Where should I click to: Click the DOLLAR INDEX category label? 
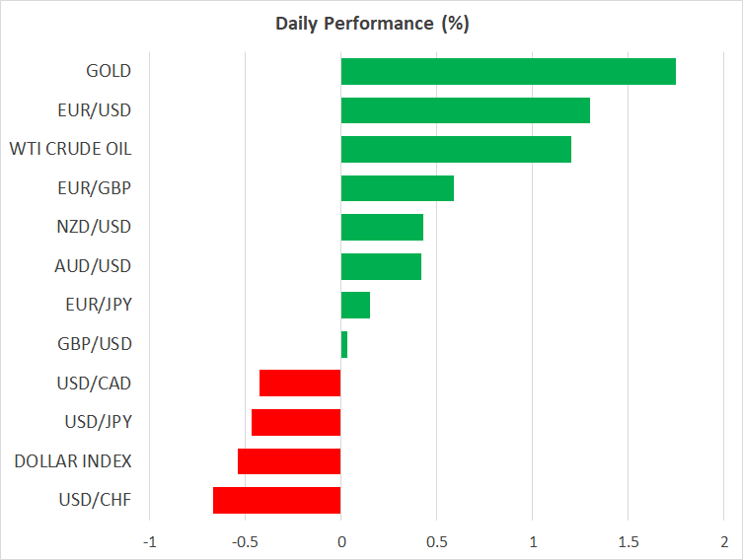pos(73,461)
